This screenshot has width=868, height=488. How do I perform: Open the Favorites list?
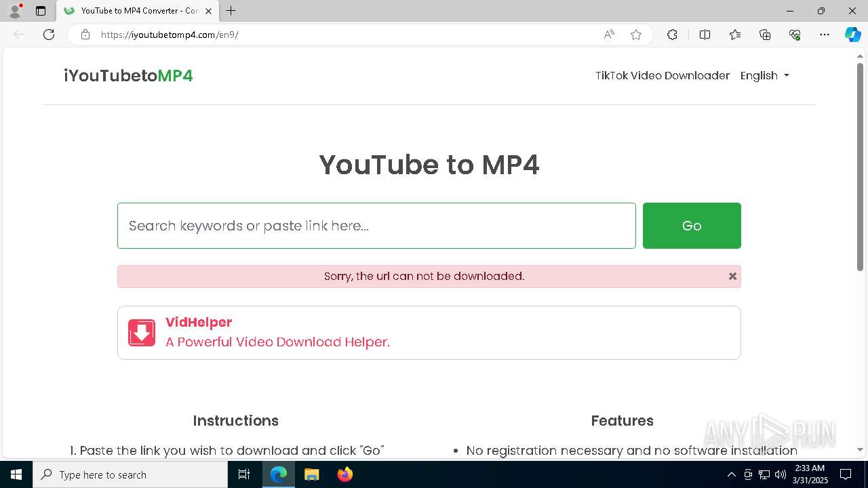(735, 35)
